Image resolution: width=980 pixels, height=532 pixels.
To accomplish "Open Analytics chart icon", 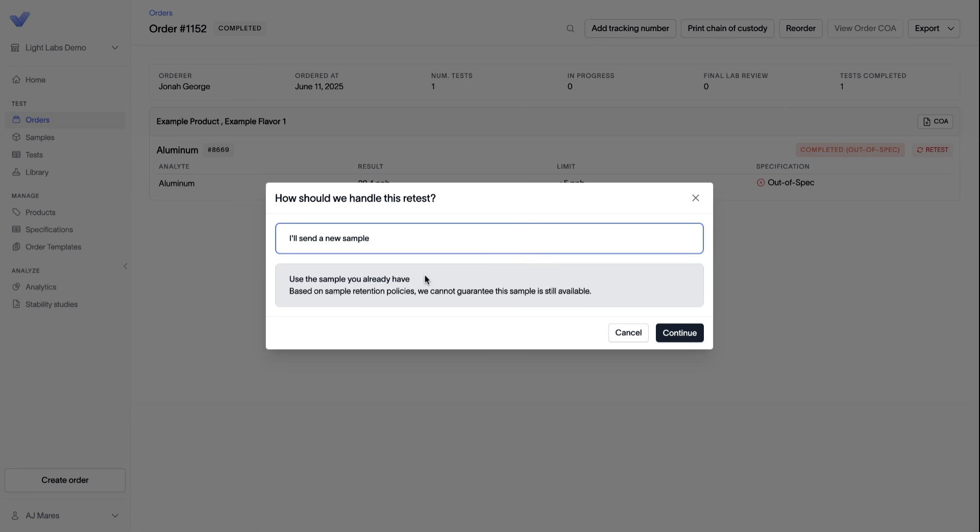I will click(16, 287).
